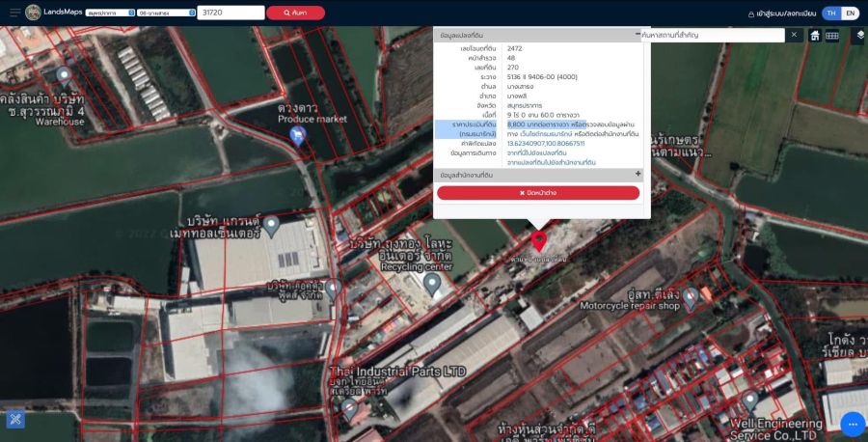
Task: Open the measurement tools button at bottom left
Action: click(14, 419)
